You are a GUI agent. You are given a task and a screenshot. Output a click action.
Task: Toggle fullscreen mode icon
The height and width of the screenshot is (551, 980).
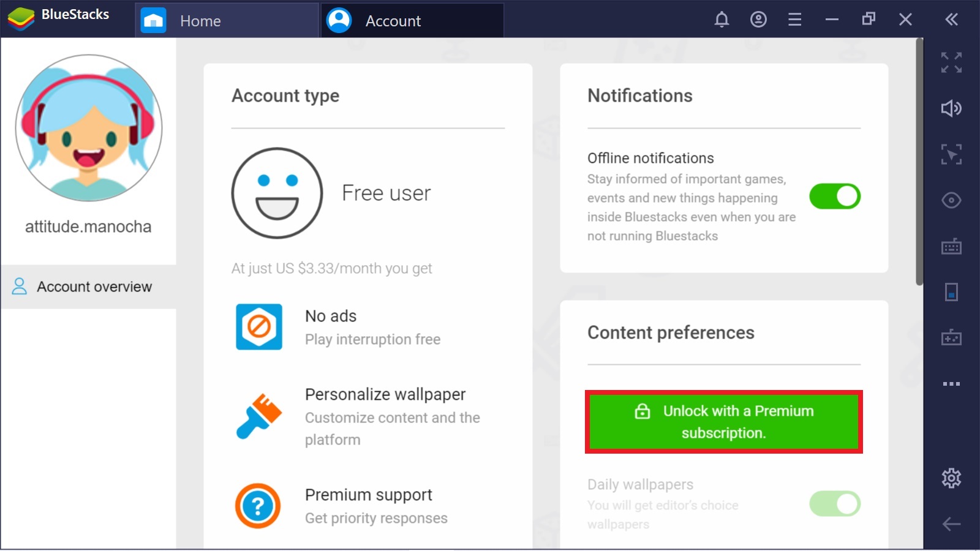tap(951, 62)
